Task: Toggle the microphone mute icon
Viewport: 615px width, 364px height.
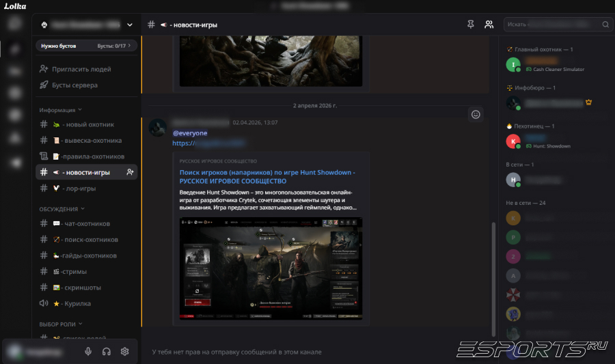Action: pyautogui.click(x=88, y=352)
